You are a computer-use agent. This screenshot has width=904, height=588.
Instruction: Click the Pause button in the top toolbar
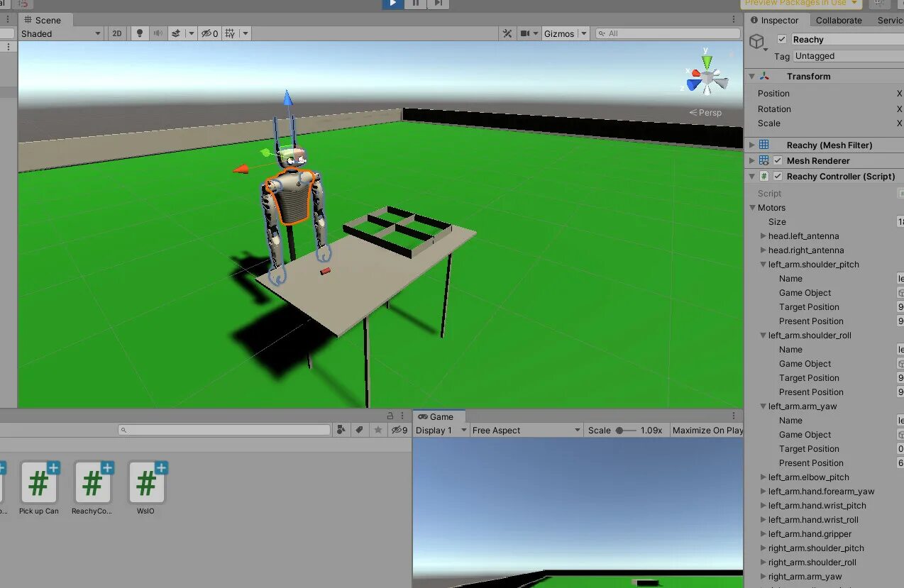pos(415,4)
